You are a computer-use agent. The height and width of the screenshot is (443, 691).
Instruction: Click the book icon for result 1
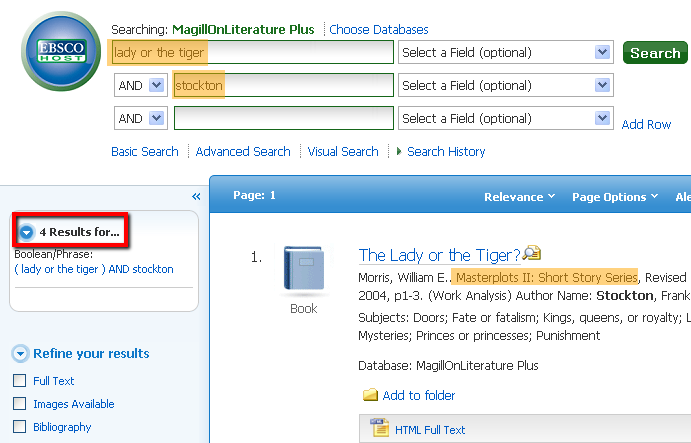(x=304, y=268)
